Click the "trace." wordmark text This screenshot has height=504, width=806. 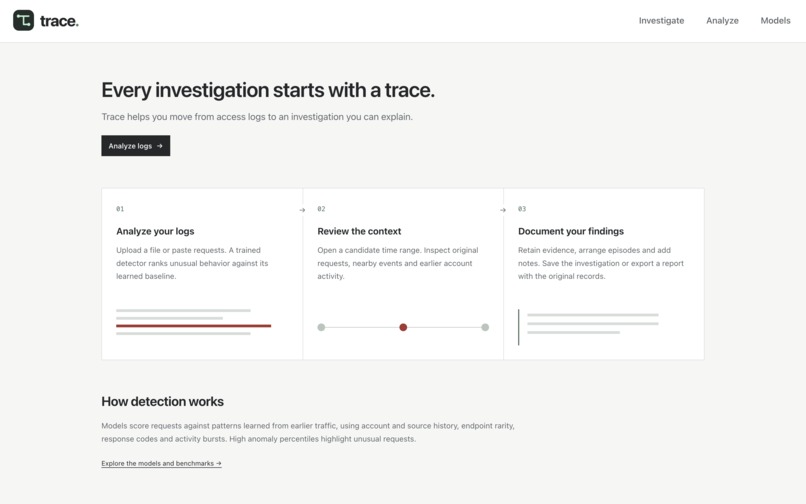point(59,21)
